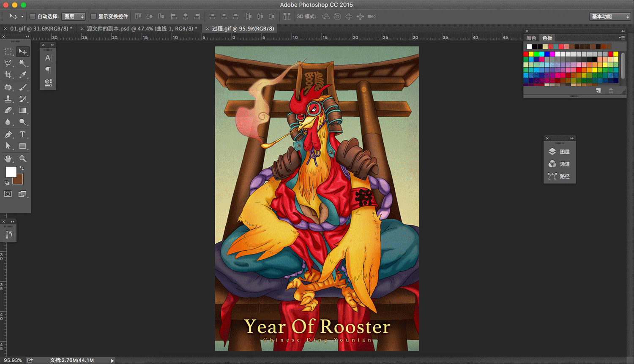This screenshot has width=634, height=364.
Task: Switch to the 源文件的副本.psd document tab
Action: click(142, 29)
